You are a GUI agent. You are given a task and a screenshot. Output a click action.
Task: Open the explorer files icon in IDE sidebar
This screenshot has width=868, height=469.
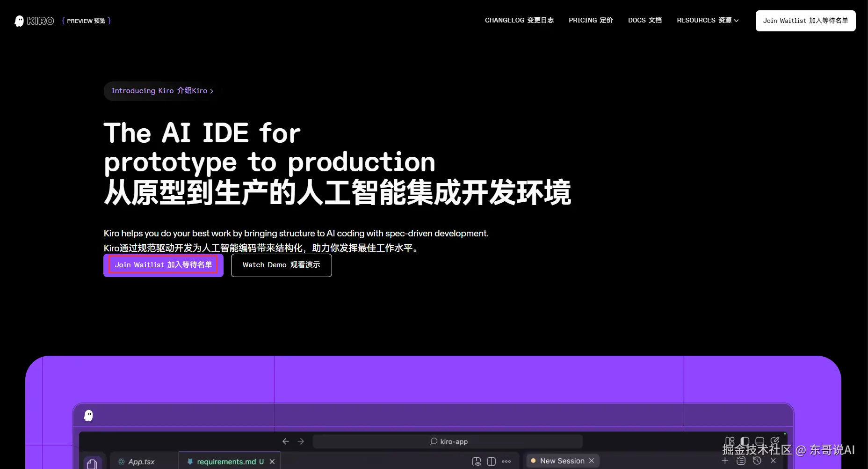(x=92, y=463)
